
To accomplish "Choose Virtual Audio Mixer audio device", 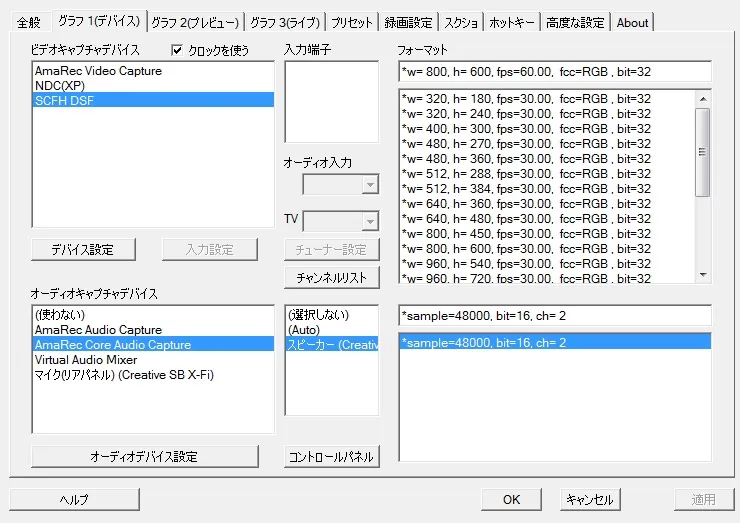I will coord(85,359).
